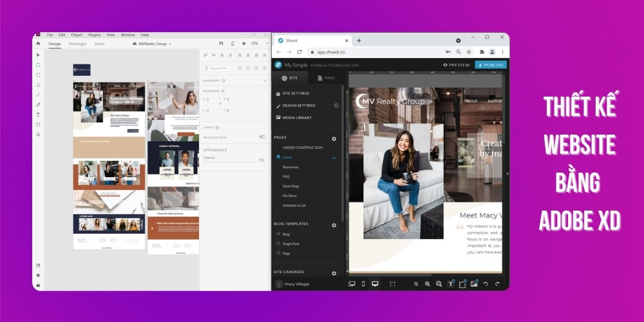Click the Home icon in Adobe XD
Image resolution: width=644 pixels, height=322 pixels.
pyautogui.click(x=38, y=44)
